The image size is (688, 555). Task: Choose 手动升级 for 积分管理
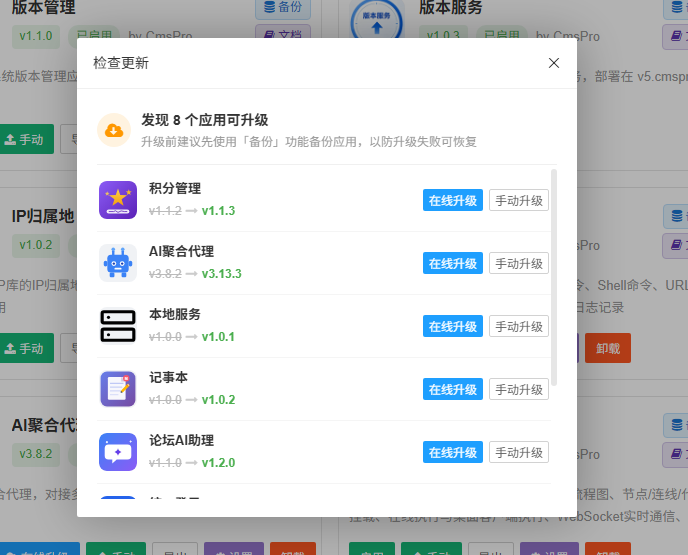point(519,201)
